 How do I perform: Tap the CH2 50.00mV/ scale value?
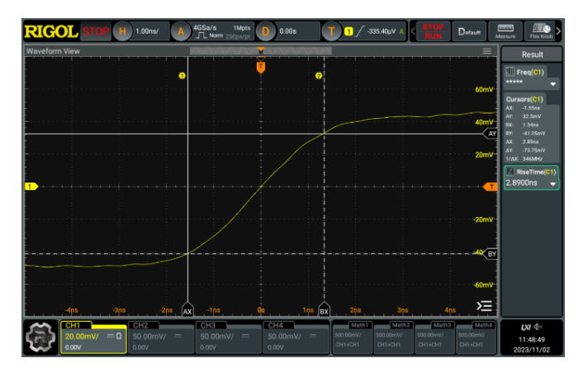149,336
